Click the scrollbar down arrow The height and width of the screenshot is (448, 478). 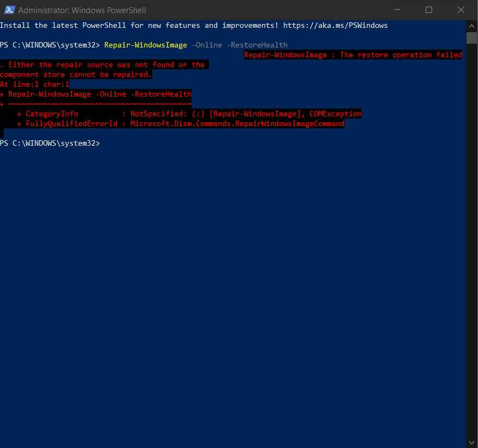471,442
